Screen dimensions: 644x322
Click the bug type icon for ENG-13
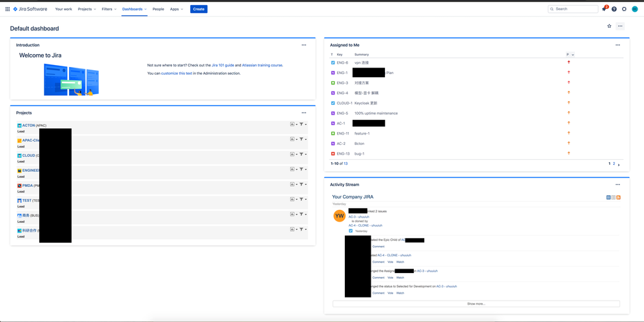333,154
